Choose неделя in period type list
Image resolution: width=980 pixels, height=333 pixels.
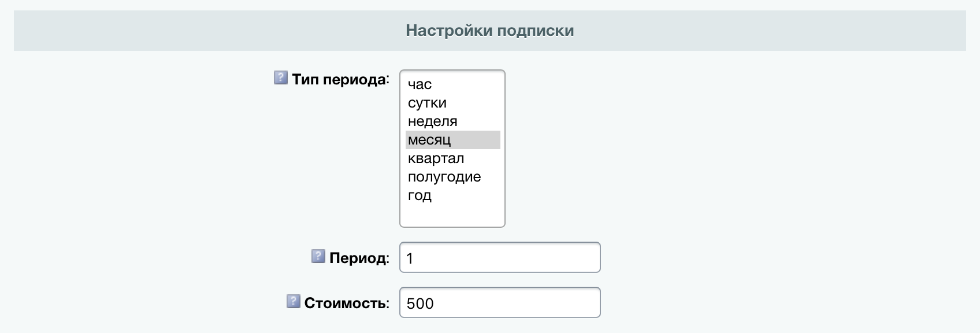[x=452, y=121]
